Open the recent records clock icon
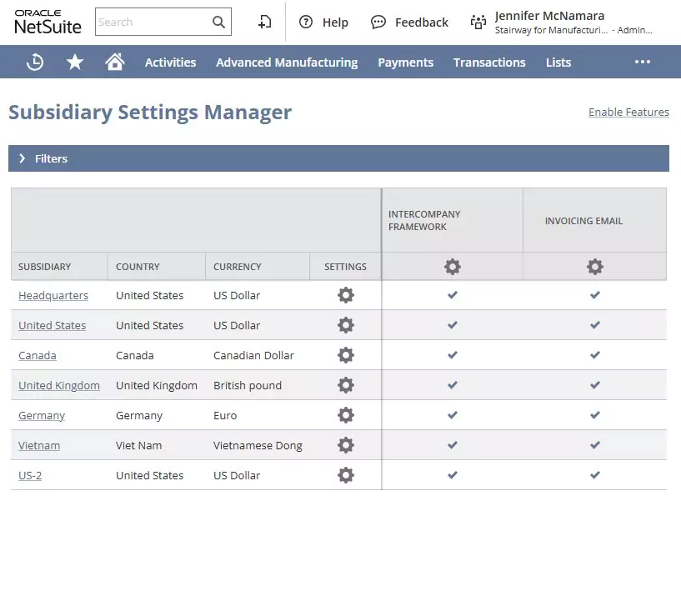 pyautogui.click(x=34, y=62)
